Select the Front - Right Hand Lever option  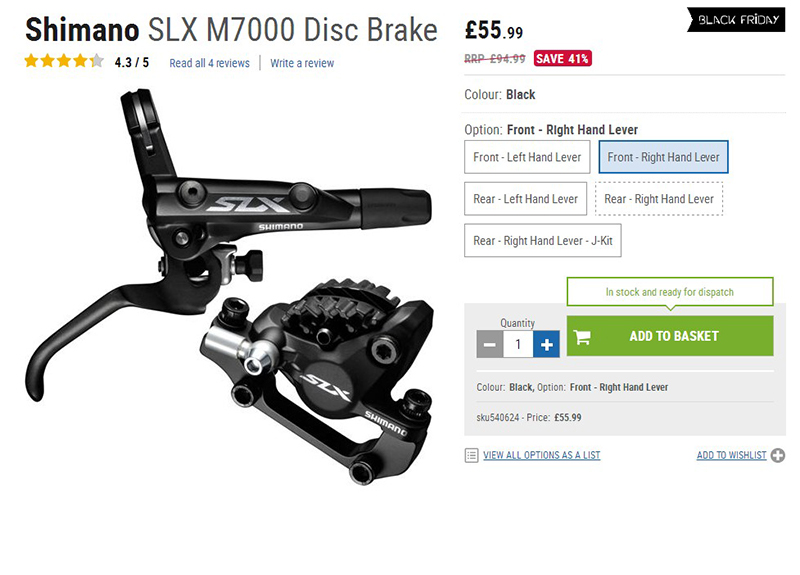click(663, 157)
